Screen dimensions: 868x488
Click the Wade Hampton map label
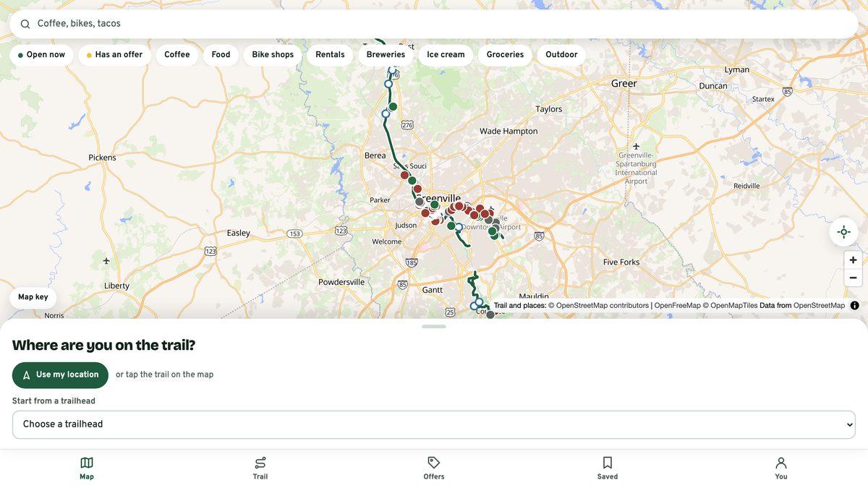509,132
